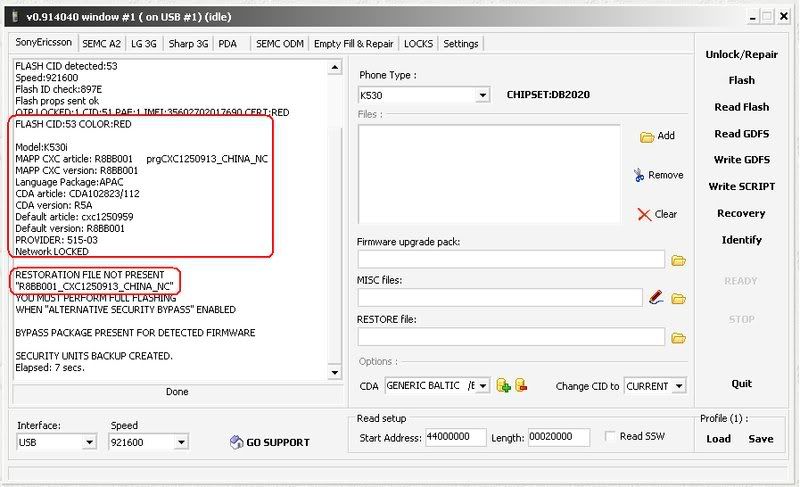The height and width of the screenshot is (487, 800).
Task: Click the Recovery button
Action: 741,213
